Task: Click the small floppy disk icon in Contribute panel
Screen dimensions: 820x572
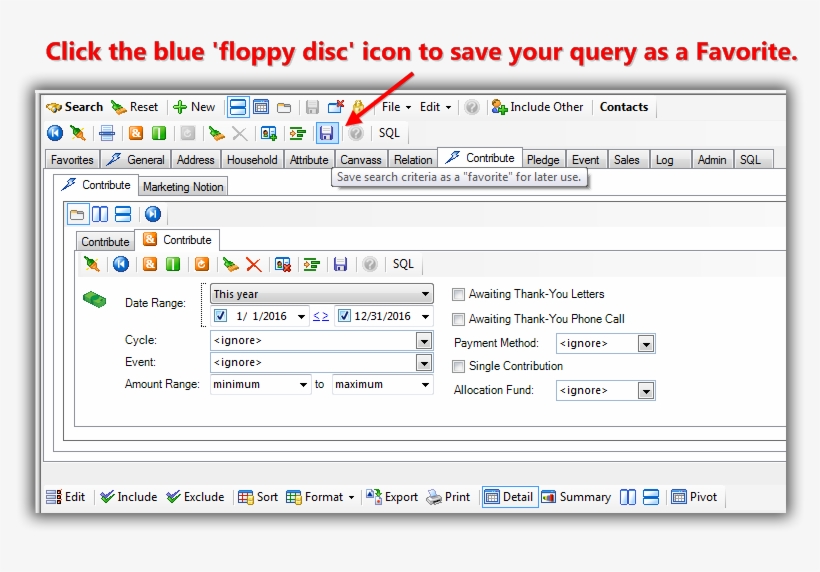Action: tap(340, 265)
